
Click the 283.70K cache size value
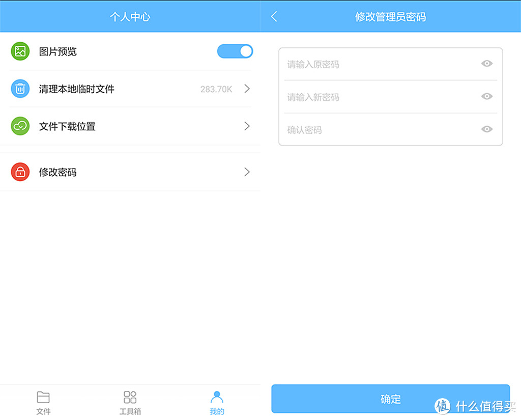coord(216,89)
